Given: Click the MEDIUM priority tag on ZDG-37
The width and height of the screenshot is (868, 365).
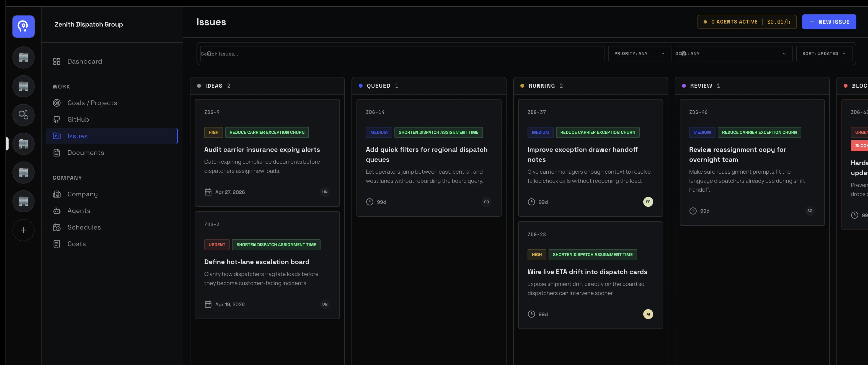Looking at the screenshot, I should click(540, 132).
